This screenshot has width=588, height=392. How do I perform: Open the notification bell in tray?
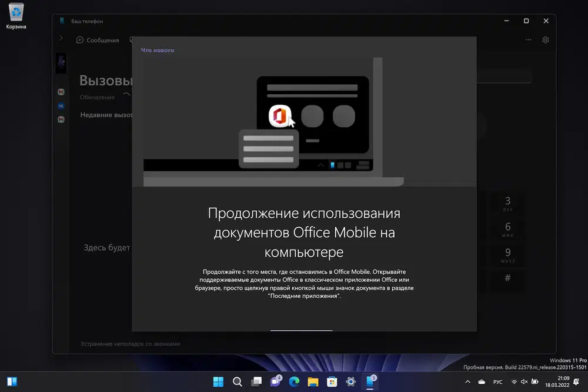point(576,382)
